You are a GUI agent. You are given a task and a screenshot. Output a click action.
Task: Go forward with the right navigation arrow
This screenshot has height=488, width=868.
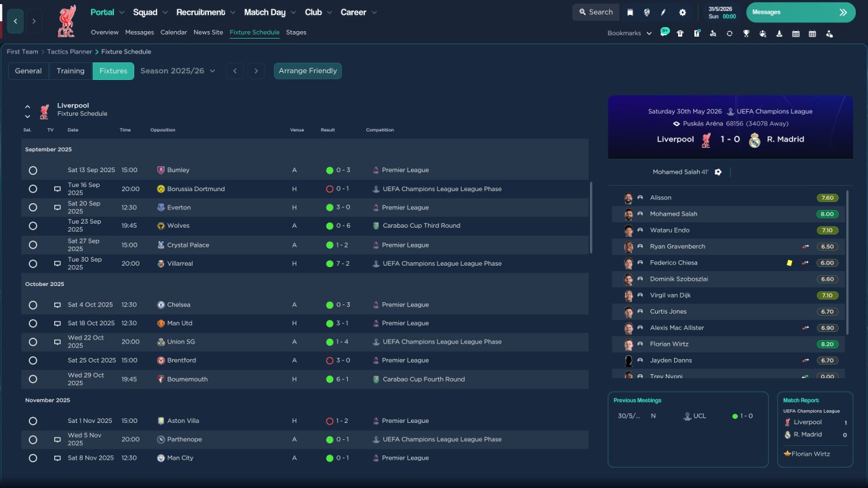point(34,21)
